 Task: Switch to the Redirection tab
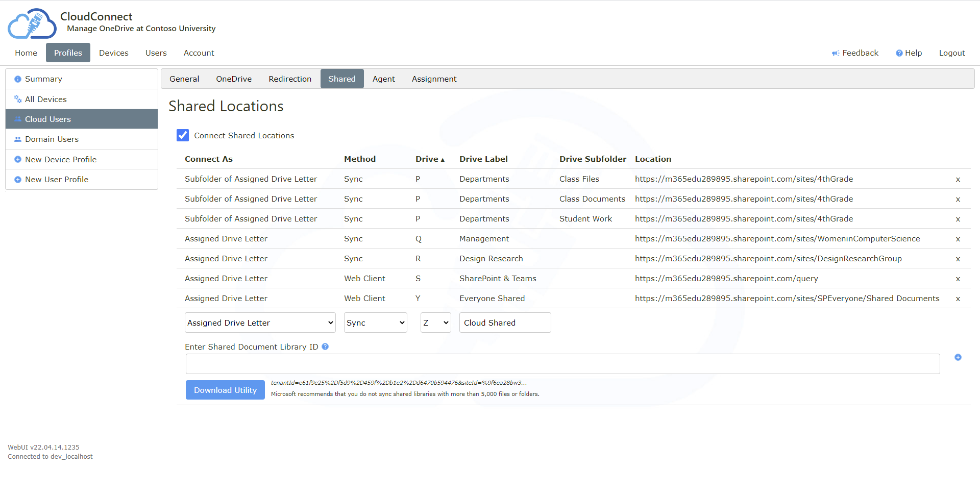[x=289, y=79]
